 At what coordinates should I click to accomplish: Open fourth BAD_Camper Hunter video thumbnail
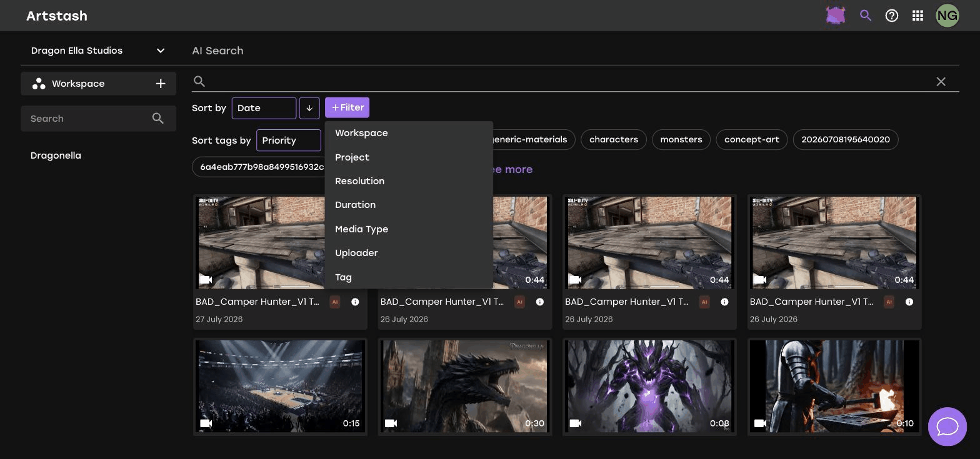pos(834,243)
